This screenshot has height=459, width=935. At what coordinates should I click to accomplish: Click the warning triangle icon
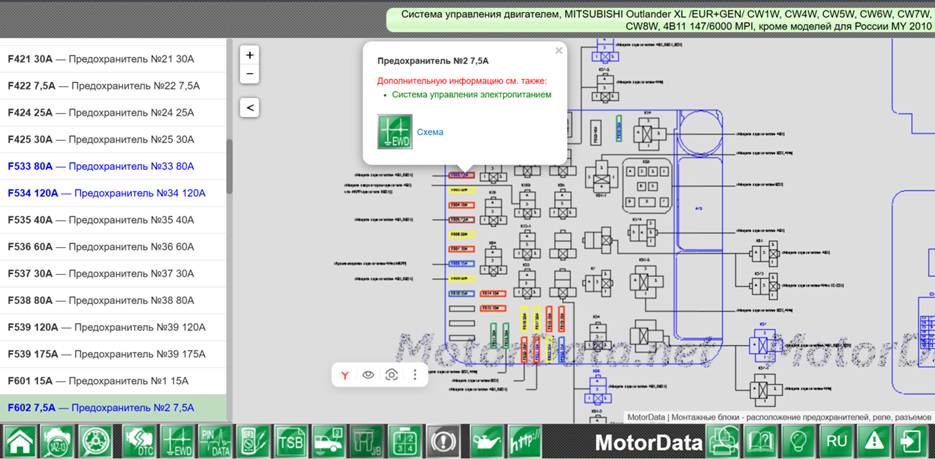(x=873, y=442)
